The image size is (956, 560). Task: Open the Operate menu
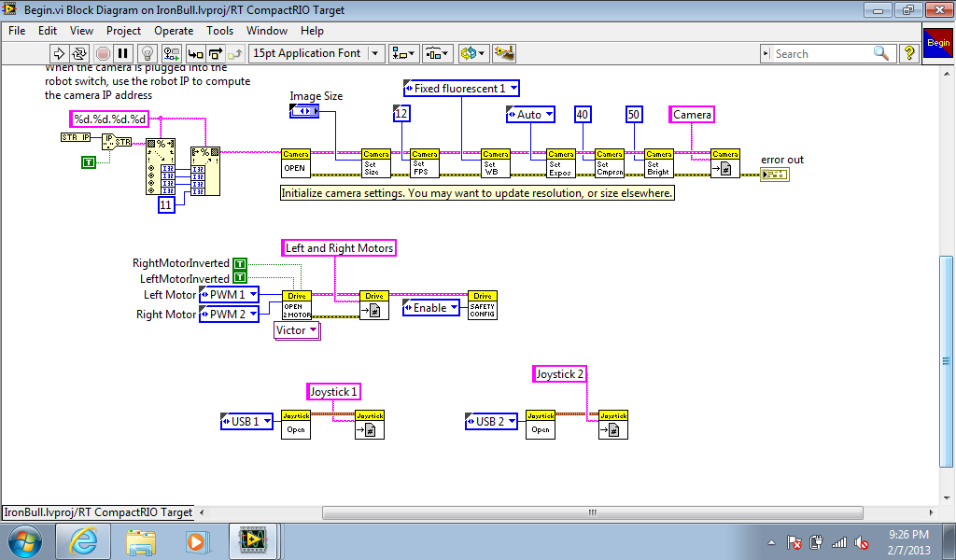[174, 31]
